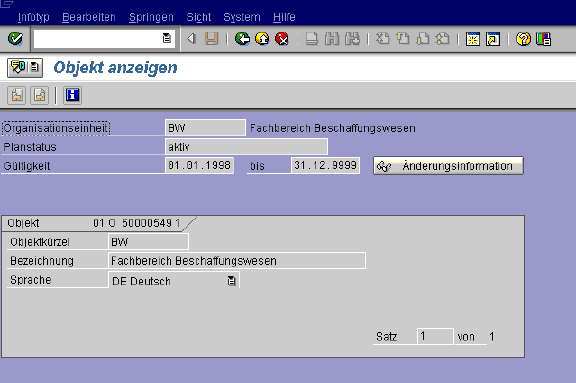Click the Änderungsinformation button
This screenshot has width=576, height=383.
[448, 166]
